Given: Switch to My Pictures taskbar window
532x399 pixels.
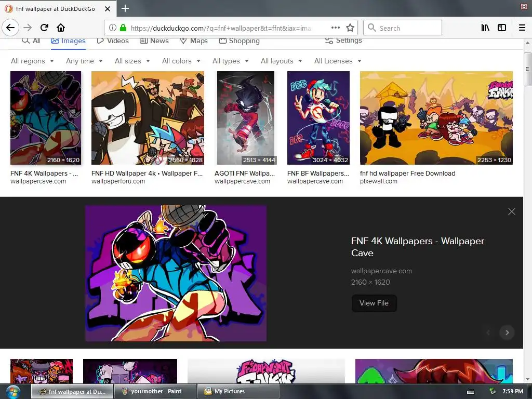Looking at the screenshot, I should pos(238,392).
